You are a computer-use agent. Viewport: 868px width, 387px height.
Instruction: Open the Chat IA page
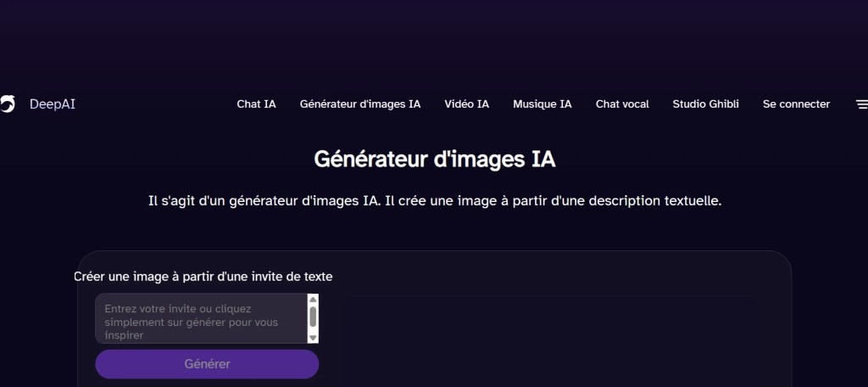256,104
